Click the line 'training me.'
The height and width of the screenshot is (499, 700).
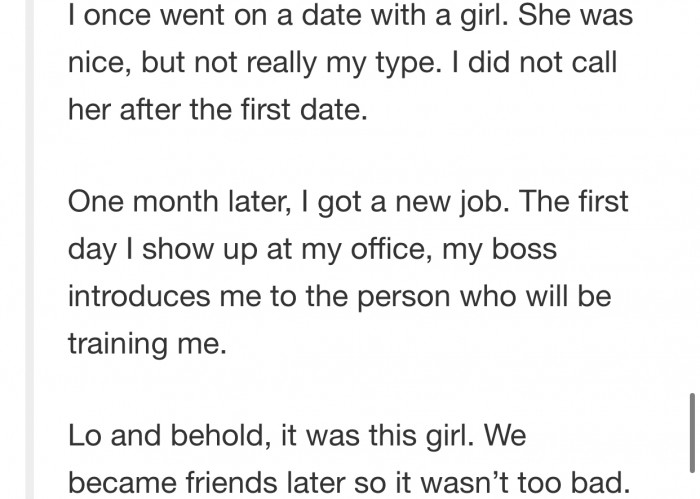click(147, 344)
